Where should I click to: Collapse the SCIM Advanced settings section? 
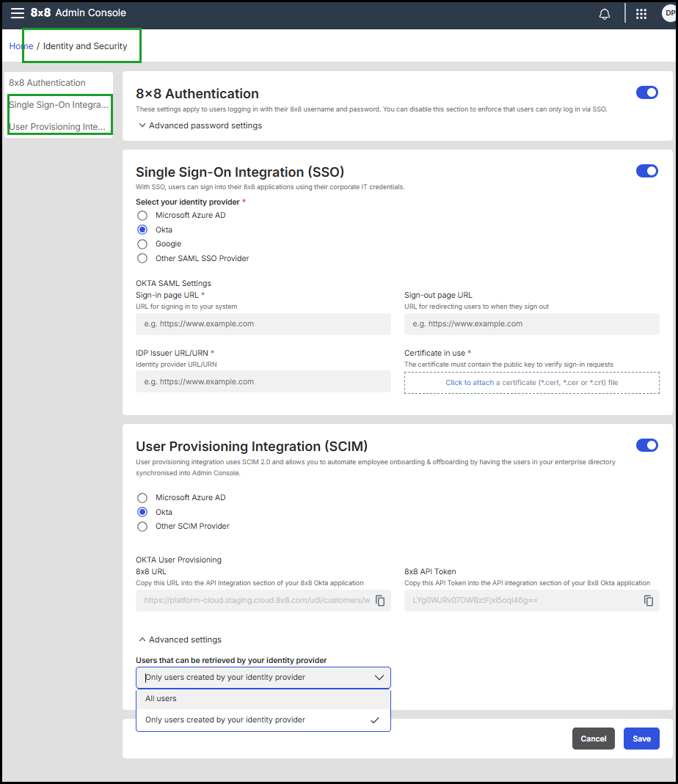180,640
